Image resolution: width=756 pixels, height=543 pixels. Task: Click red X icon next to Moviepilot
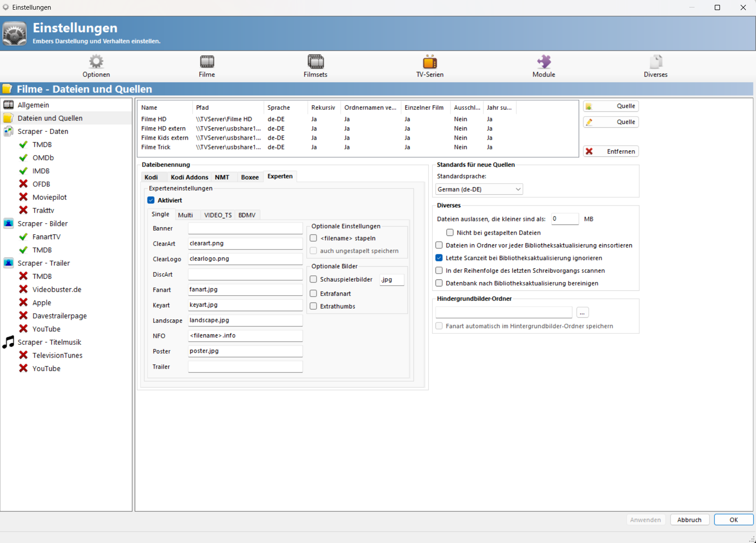click(x=24, y=197)
